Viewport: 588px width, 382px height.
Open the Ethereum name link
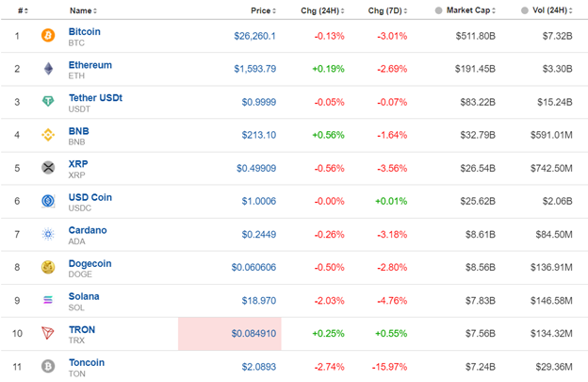[90, 65]
